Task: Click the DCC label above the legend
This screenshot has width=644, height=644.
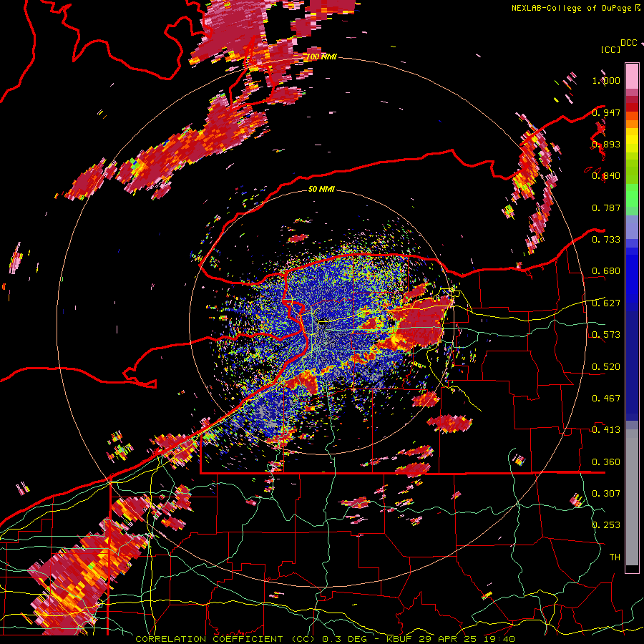Action: pyautogui.click(x=628, y=43)
